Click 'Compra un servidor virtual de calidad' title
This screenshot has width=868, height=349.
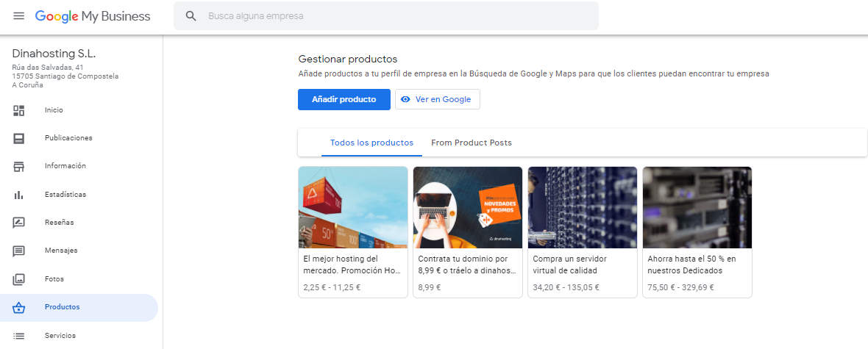click(569, 265)
